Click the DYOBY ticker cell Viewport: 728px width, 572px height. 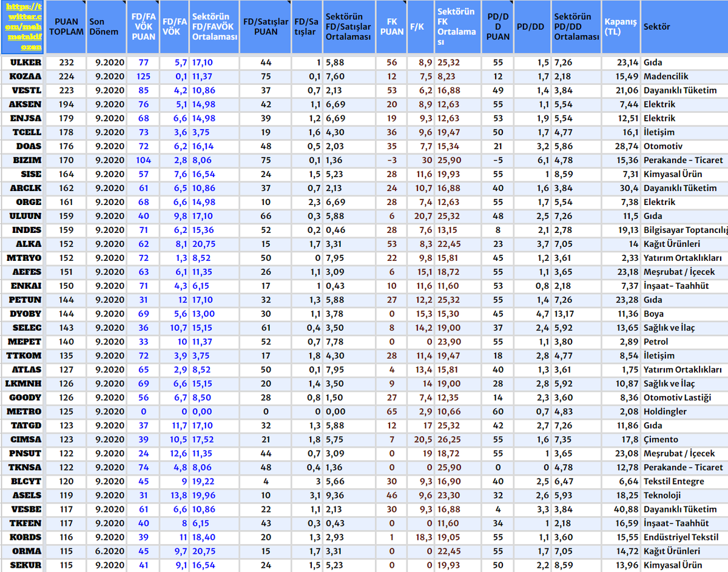pos(23,314)
